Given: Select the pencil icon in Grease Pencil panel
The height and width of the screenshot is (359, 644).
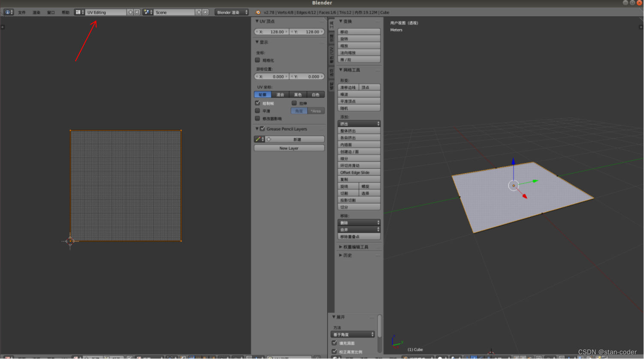Looking at the screenshot, I should pyautogui.click(x=258, y=139).
